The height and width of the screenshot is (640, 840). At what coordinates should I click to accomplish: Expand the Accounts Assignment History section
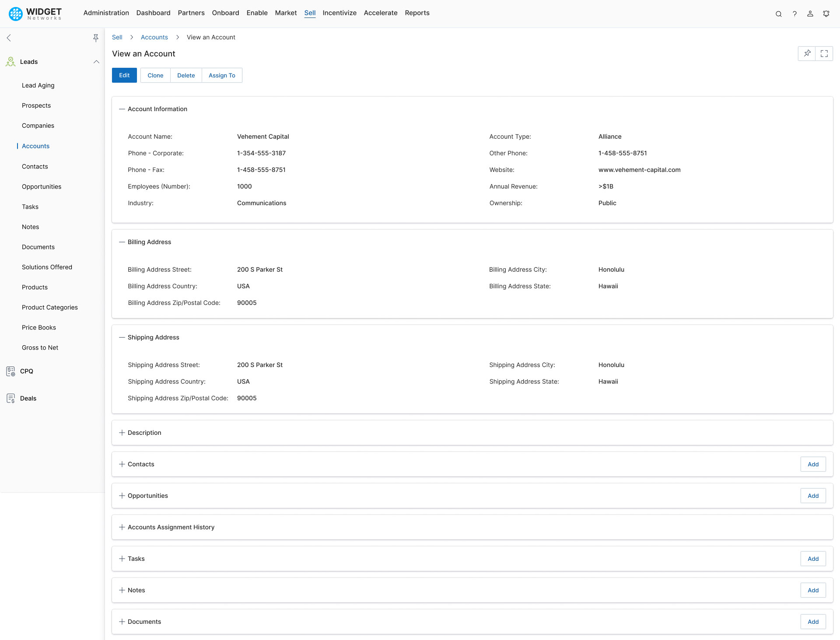click(x=122, y=527)
